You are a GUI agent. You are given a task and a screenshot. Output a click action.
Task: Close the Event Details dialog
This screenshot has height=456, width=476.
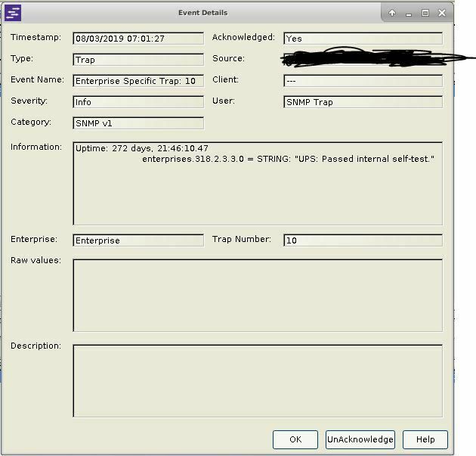point(442,13)
